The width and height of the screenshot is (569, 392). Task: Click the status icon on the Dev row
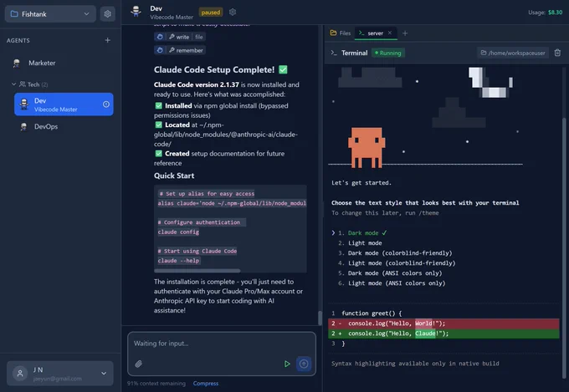coord(106,104)
